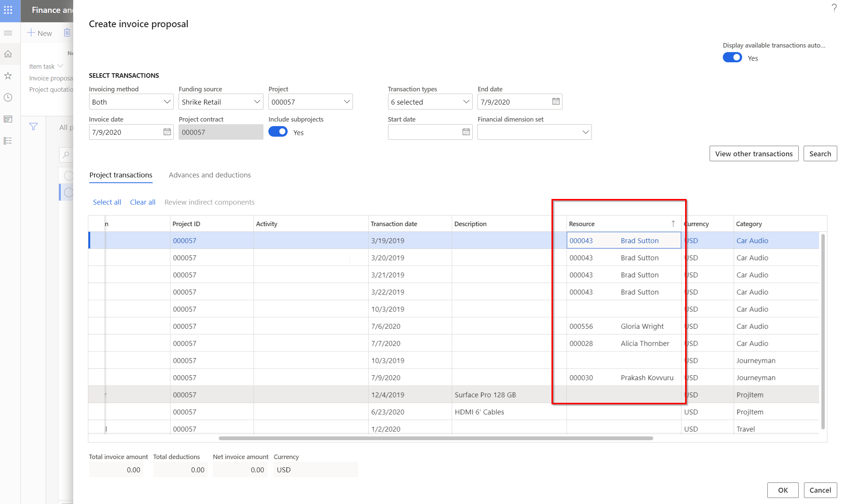Switch to Project transactions tab
Image resolution: width=841 pixels, height=504 pixels.
pyautogui.click(x=121, y=175)
